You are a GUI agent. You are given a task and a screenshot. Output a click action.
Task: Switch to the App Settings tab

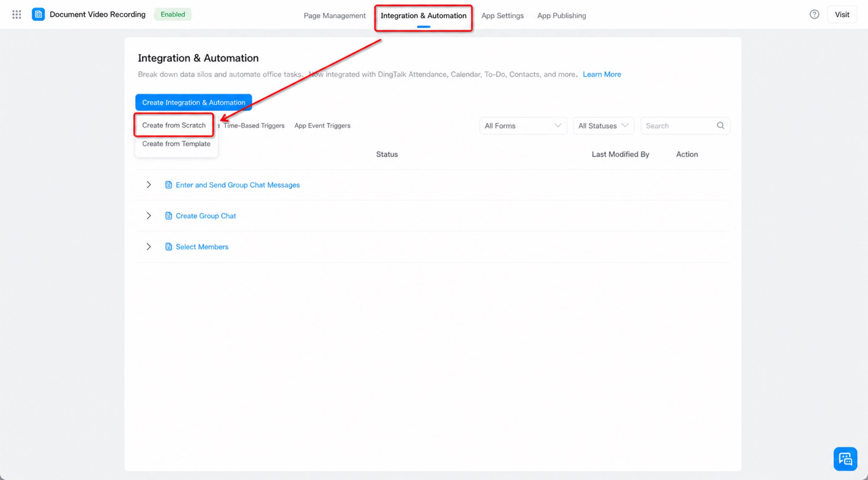[502, 15]
